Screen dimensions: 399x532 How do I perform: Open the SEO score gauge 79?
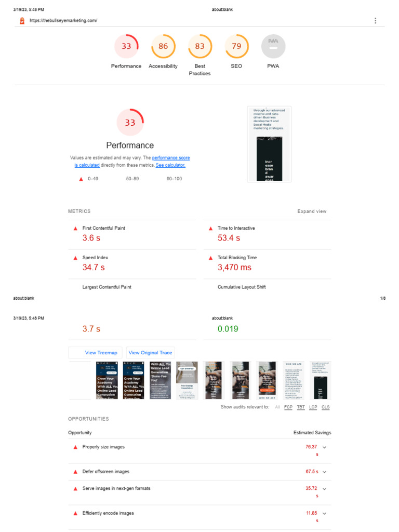point(236,46)
